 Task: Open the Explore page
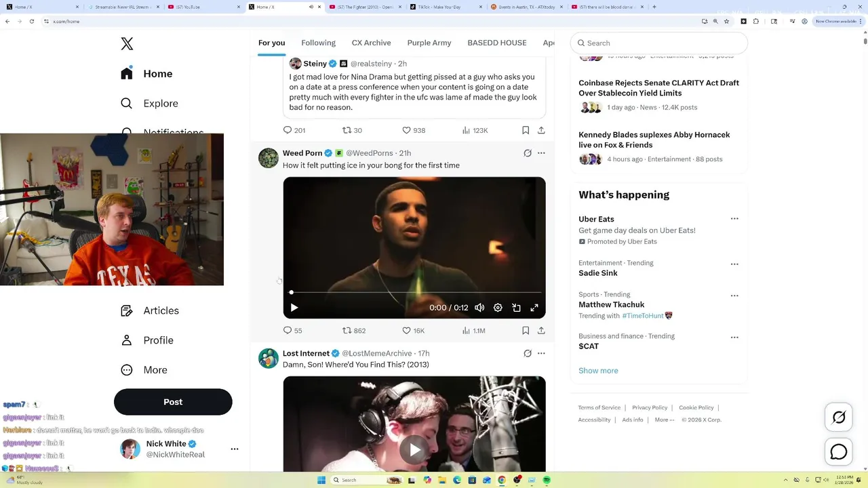coord(149,104)
